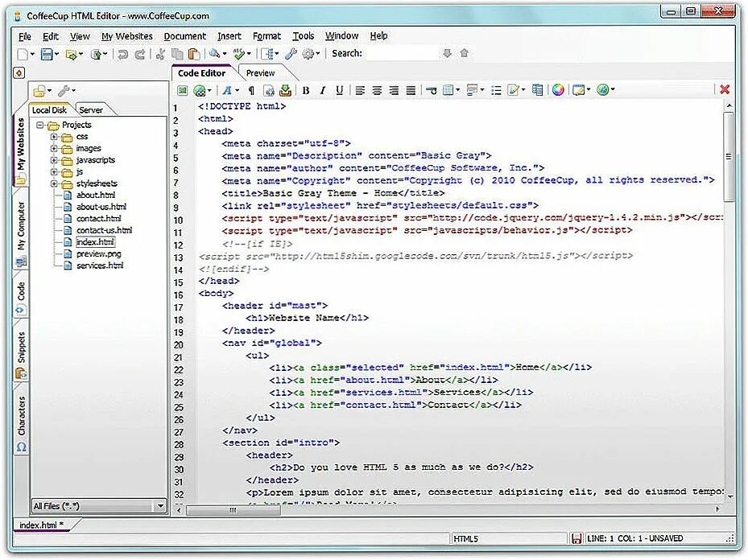Align text left
Viewport: 748px width, 560px height.
[360, 90]
